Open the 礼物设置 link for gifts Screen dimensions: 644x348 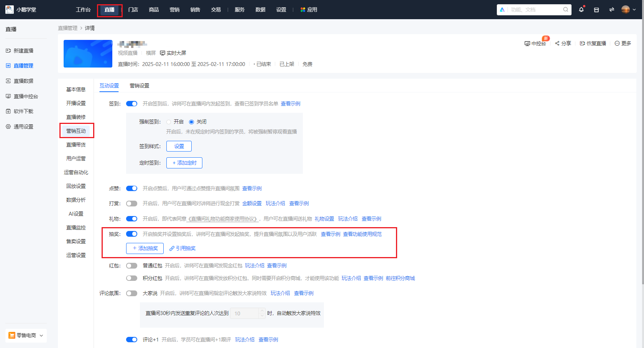click(x=324, y=219)
